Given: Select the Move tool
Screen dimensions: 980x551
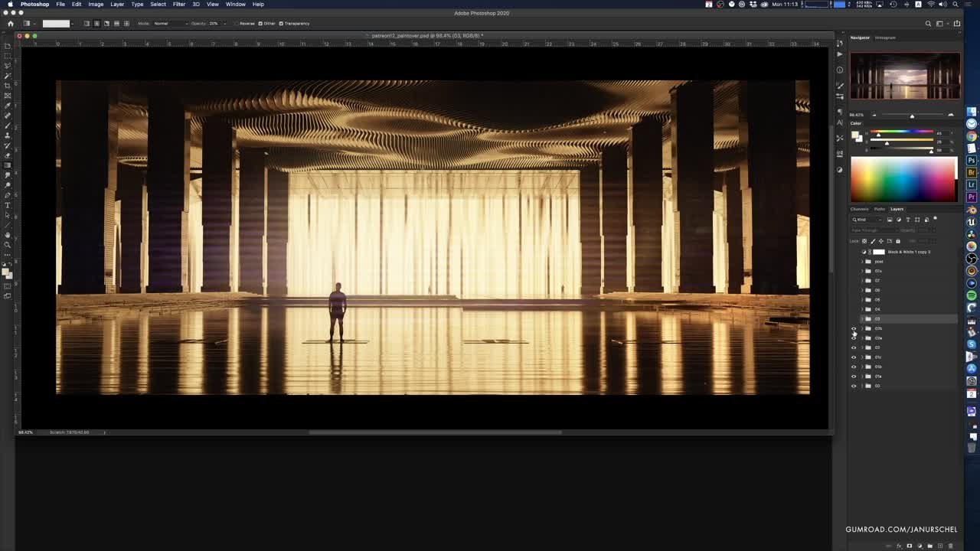Looking at the screenshot, I should pyautogui.click(x=7, y=46).
